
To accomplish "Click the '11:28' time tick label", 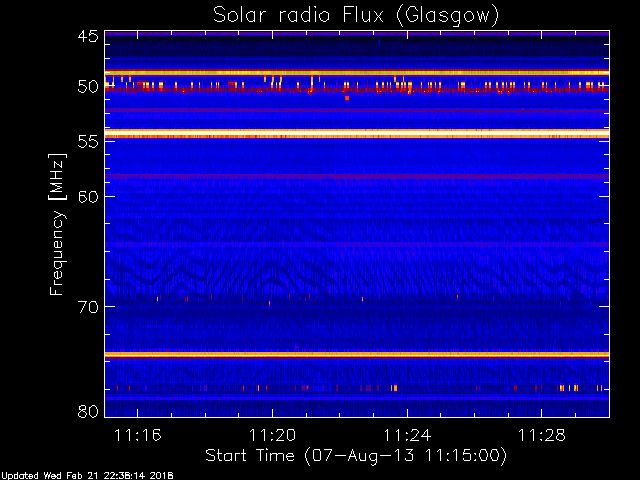I will click(x=542, y=436).
